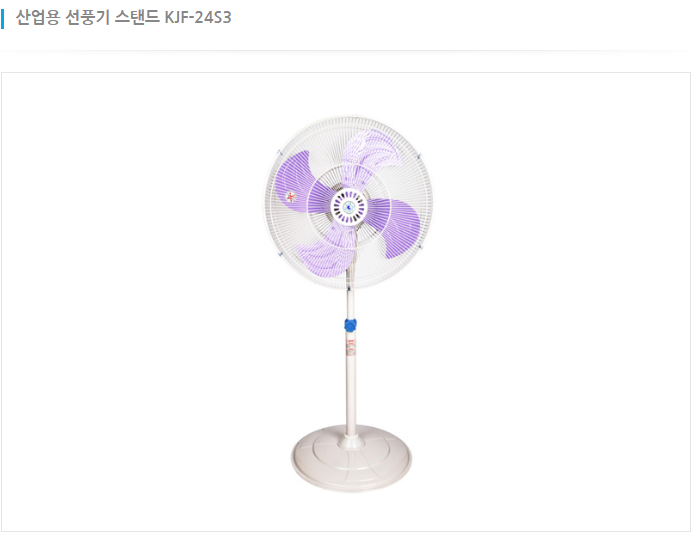Click the round beige fan base
The width and height of the screenshot is (697, 538).
coord(351,459)
